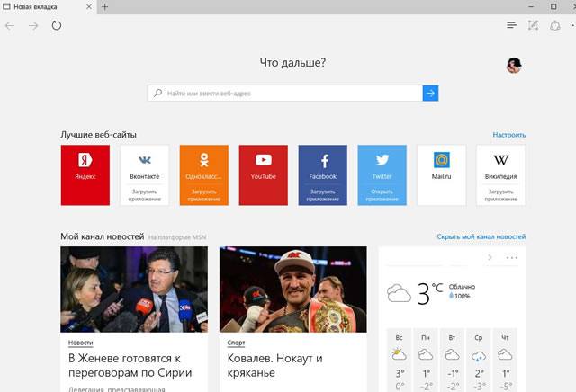Screen dimensions: 576x392
Task: Click the Настроить link
Action: 508,135
